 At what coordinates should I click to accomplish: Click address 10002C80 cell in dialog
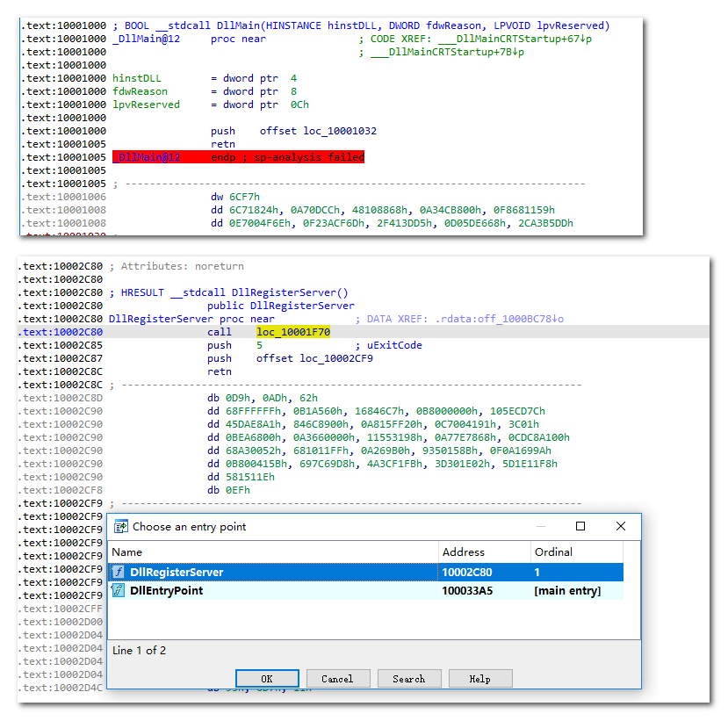pos(467,572)
